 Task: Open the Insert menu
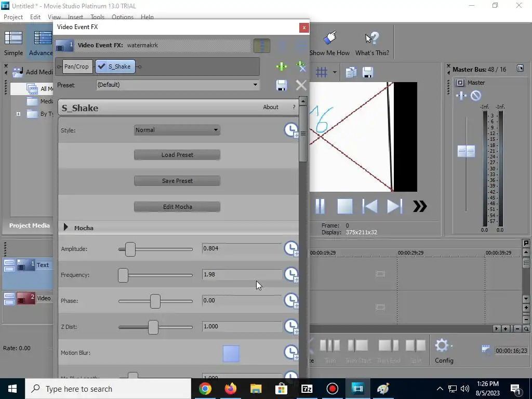click(x=75, y=17)
